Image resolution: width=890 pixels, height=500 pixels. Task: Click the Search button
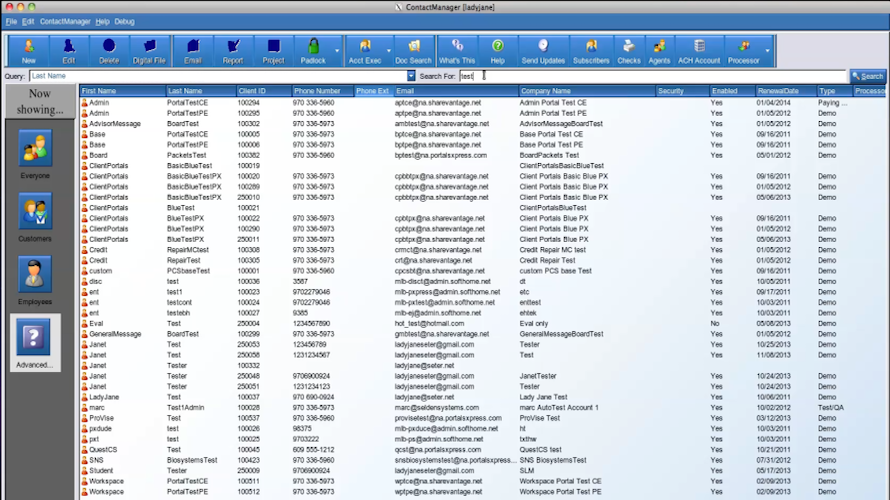tap(868, 76)
